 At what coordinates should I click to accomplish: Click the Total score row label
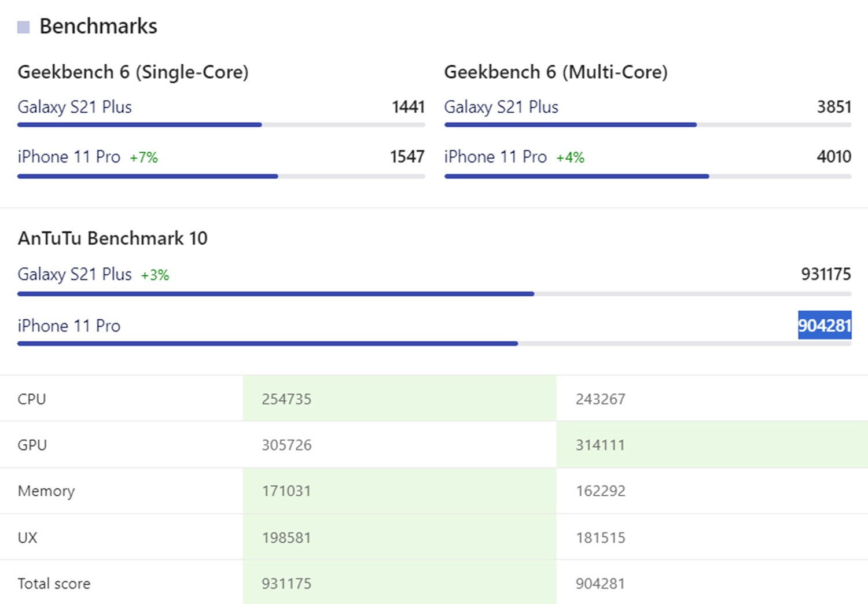click(54, 584)
